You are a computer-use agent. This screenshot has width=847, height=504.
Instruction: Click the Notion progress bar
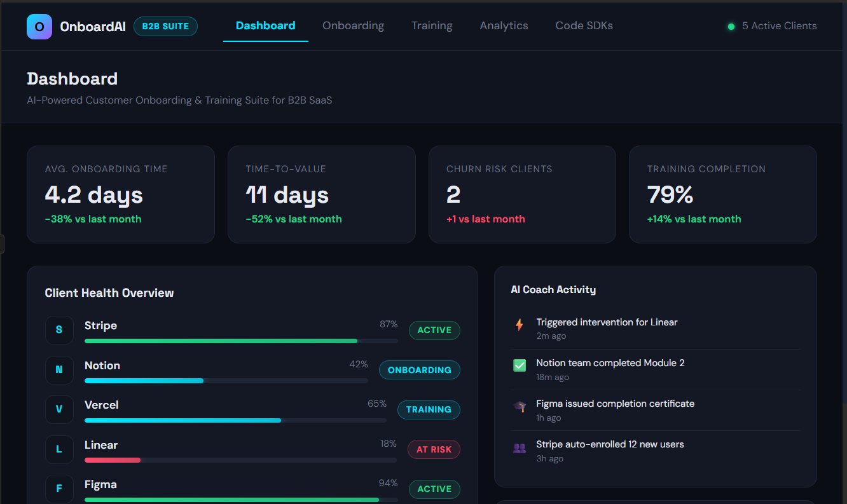tap(226, 381)
